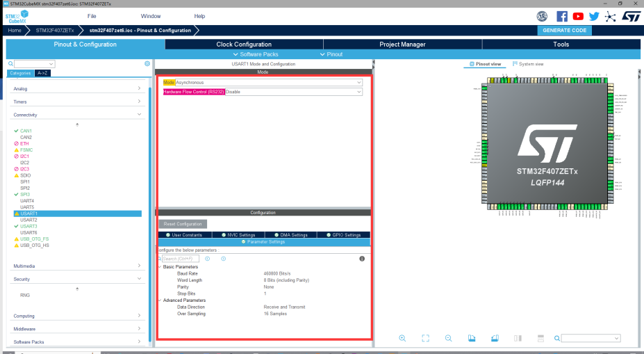The image size is (644, 354).
Task: Open the Window menu
Action: tap(151, 17)
